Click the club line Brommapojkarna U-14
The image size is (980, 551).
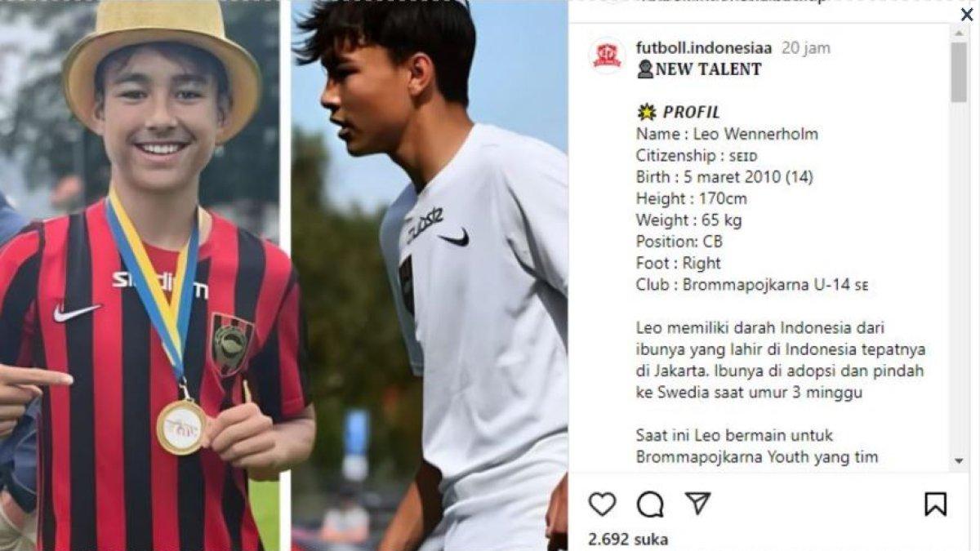tap(752, 285)
